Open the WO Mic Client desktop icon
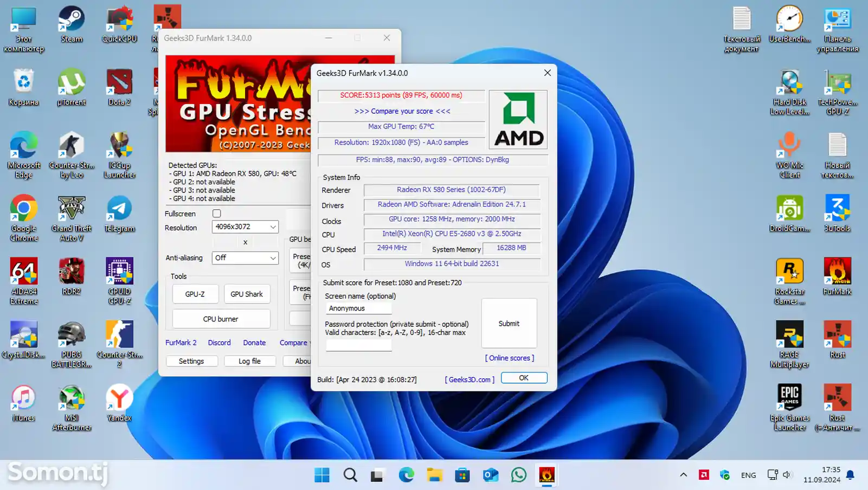This screenshot has height=490, width=868. [789, 154]
